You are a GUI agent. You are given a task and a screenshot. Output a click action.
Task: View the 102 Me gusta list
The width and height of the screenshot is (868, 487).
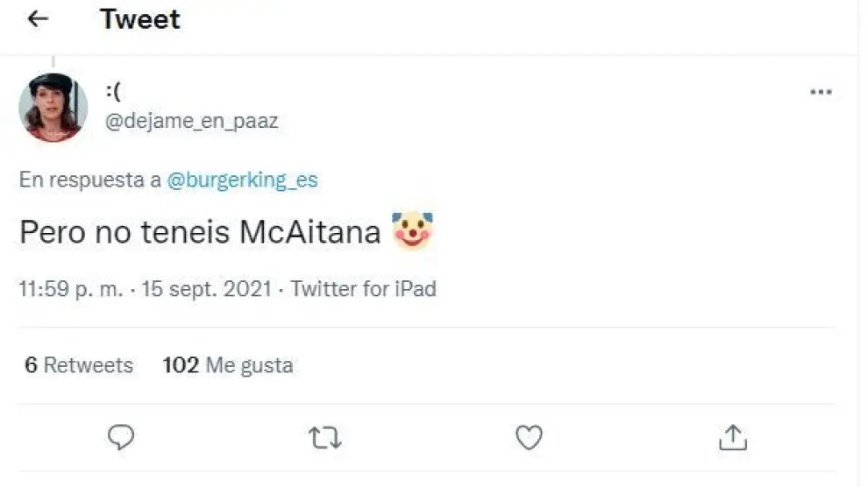point(228,365)
